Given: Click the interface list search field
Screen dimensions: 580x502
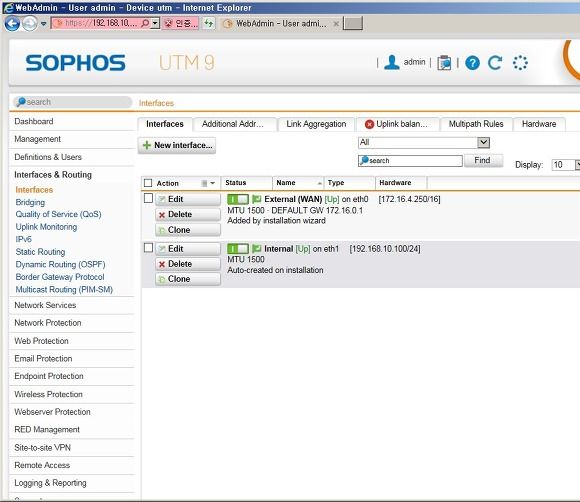Looking at the screenshot, I should coord(410,161).
